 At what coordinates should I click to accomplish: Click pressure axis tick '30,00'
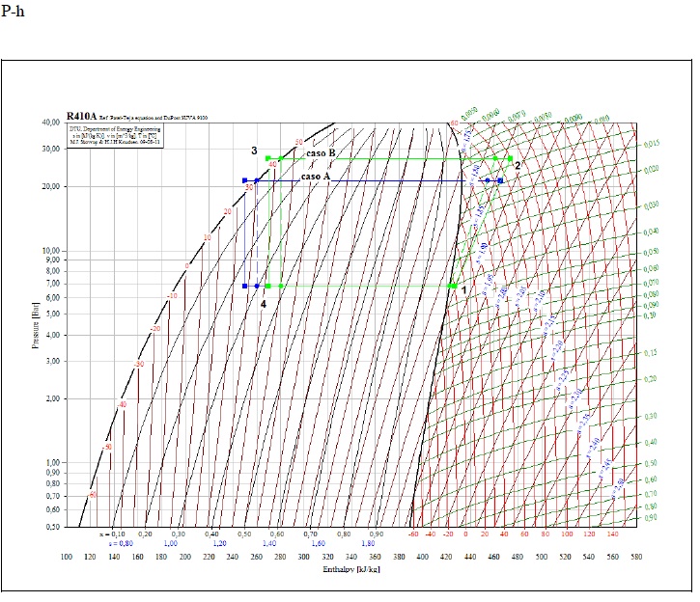51,149
